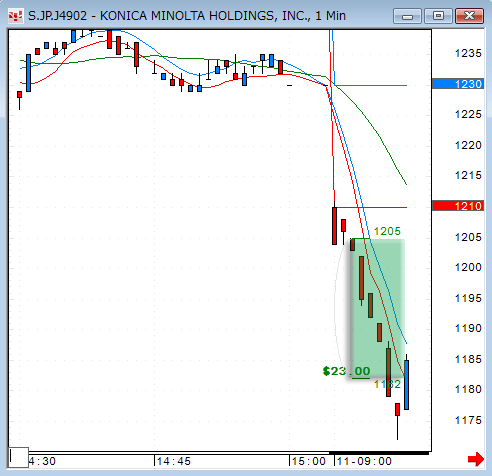Click the 1220 price axis label
The image size is (492, 476).
point(468,145)
